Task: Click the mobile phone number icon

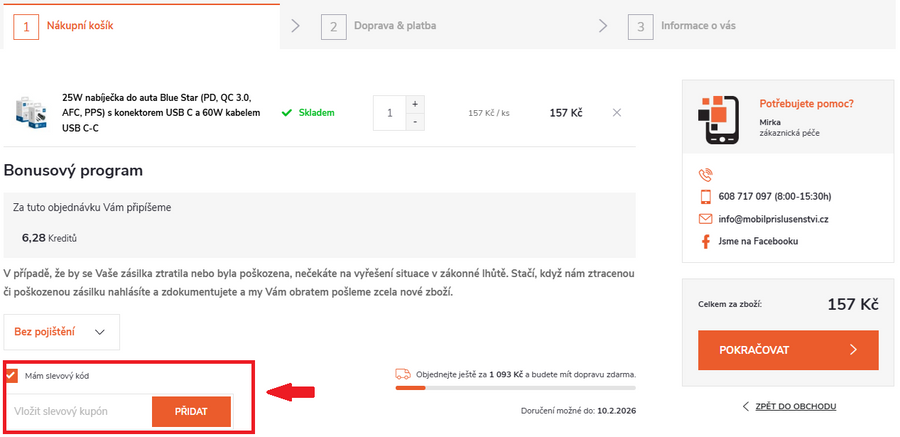Action: [705, 196]
